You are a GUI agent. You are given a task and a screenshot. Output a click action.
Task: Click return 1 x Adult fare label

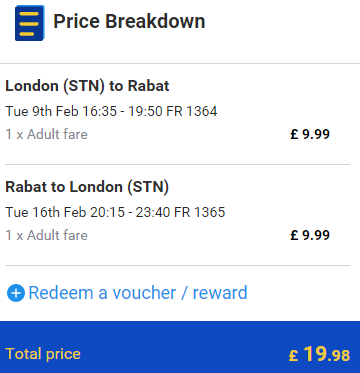tap(47, 235)
